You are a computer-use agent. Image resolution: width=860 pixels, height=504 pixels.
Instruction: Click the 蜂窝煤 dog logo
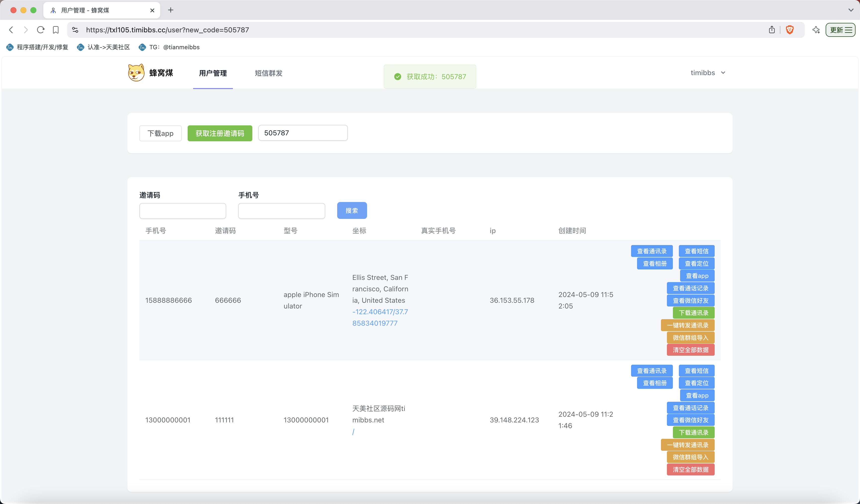click(136, 72)
